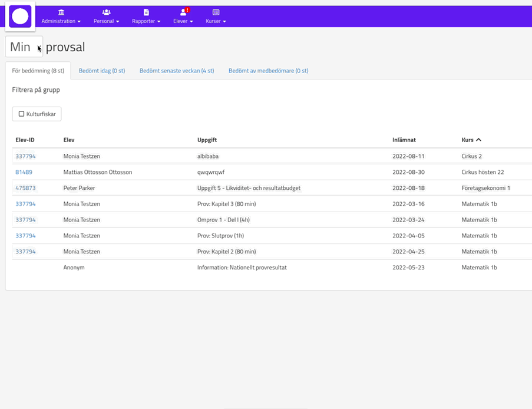
Task: Click the Elever icon with red alert badge
Action: click(183, 12)
